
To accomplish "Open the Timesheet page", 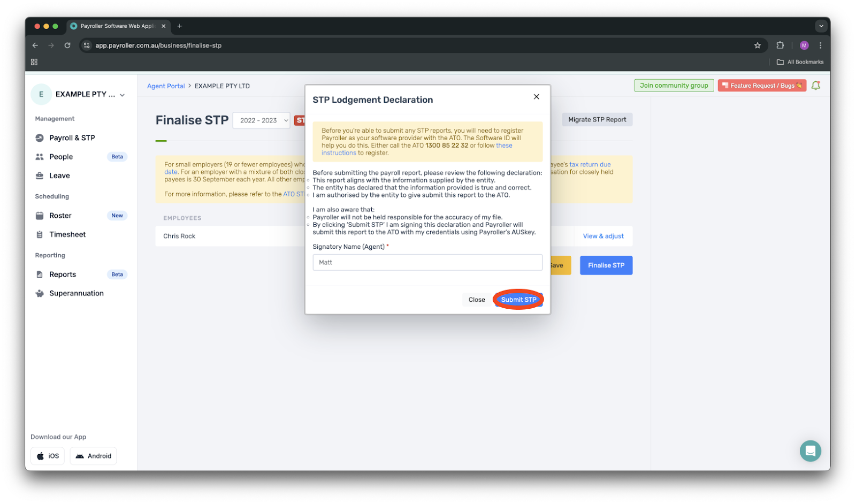I will 67,234.
